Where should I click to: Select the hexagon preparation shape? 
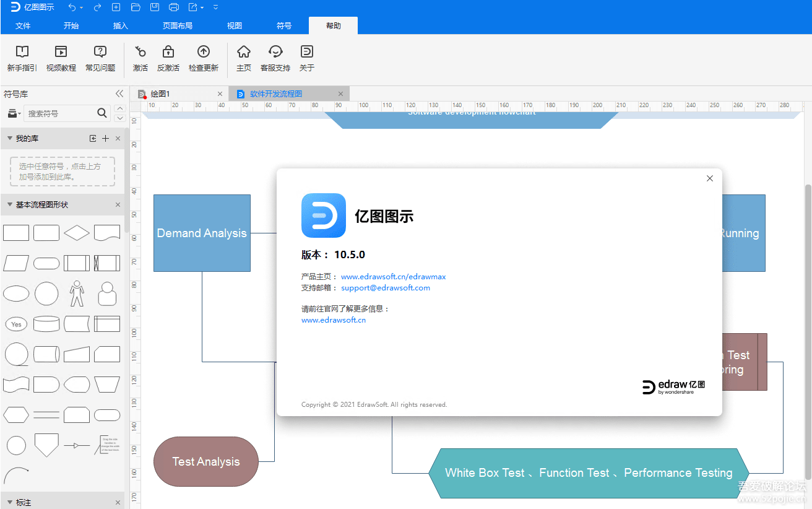click(x=16, y=414)
